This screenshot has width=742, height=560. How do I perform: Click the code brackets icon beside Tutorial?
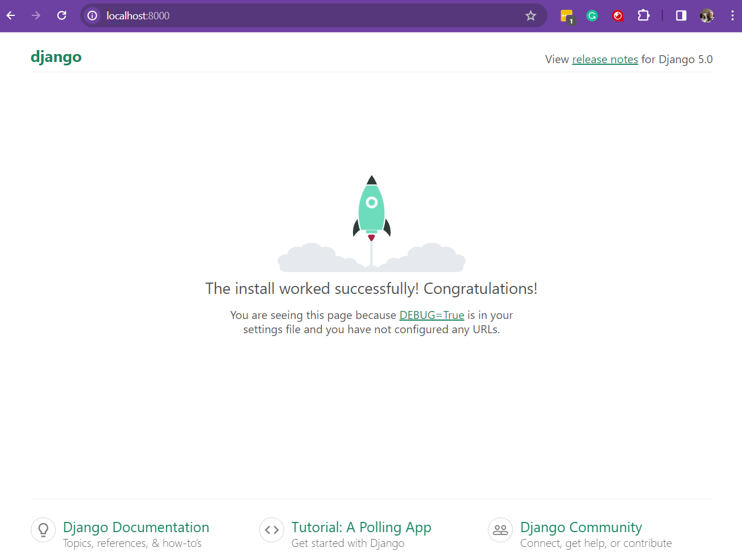click(x=272, y=529)
